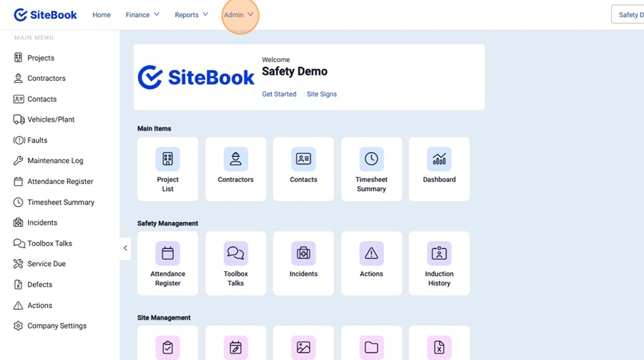Image resolution: width=644 pixels, height=360 pixels.
Task: Expand the Finance dropdown menu
Action: coord(142,15)
